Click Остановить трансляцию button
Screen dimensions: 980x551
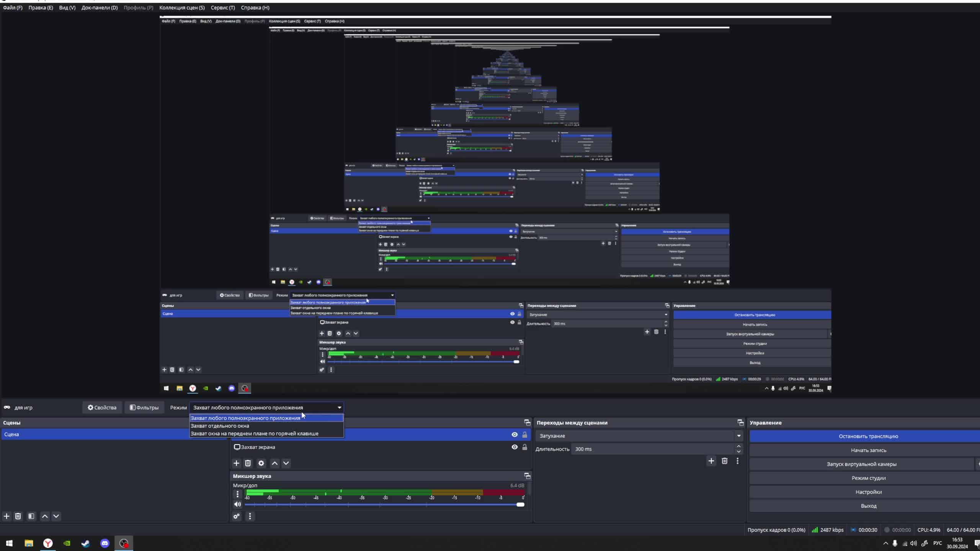click(868, 436)
